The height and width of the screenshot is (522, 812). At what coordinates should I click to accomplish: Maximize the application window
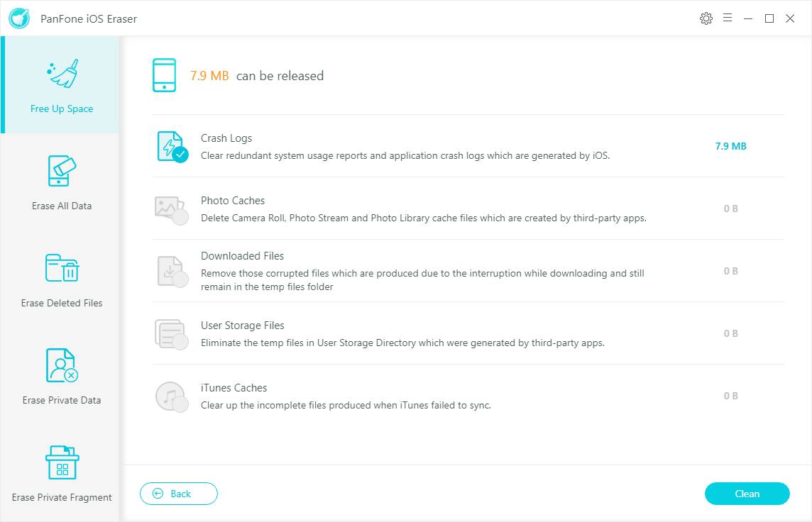(x=769, y=18)
